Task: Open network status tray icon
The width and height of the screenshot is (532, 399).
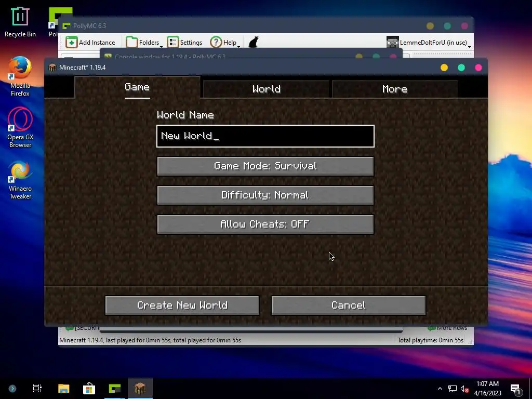Action: coord(453,389)
